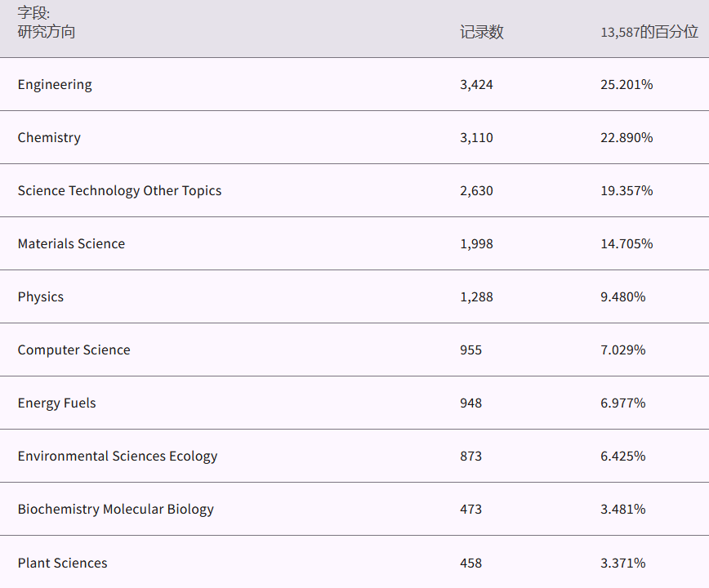Click Computer Science record count 955

(x=470, y=350)
